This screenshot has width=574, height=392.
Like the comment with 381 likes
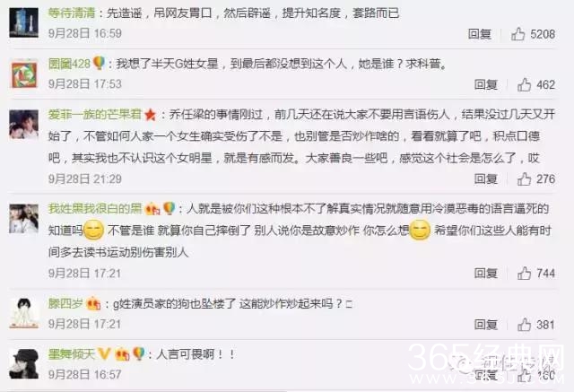tap(524, 325)
